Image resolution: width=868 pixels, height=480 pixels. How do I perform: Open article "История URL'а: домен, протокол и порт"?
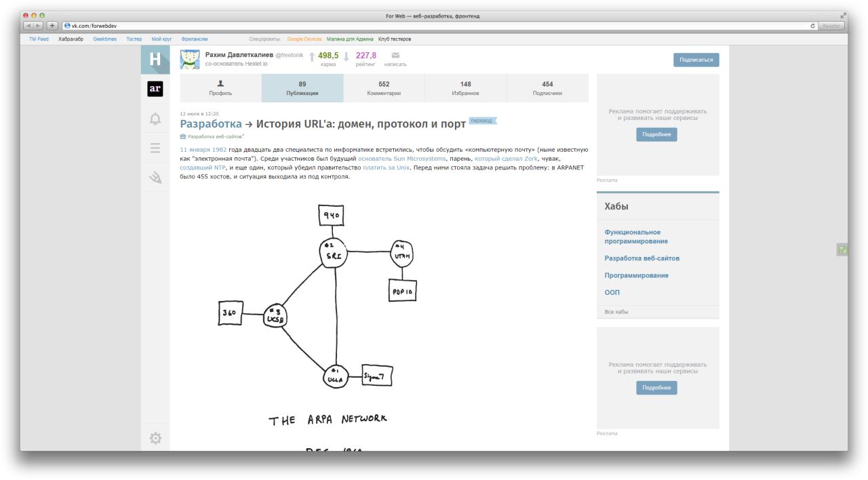[x=360, y=124]
